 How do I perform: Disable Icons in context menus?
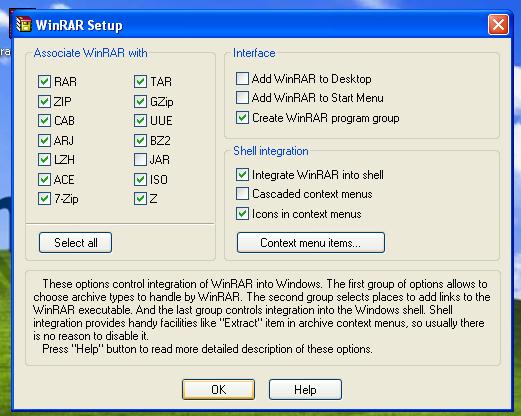click(x=242, y=214)
